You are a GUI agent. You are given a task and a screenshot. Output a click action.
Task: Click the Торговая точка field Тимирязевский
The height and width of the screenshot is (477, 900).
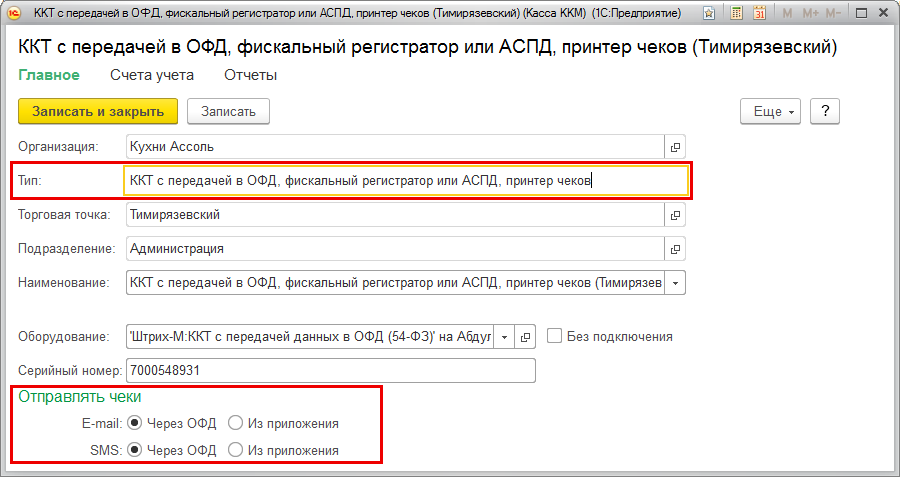395,215
